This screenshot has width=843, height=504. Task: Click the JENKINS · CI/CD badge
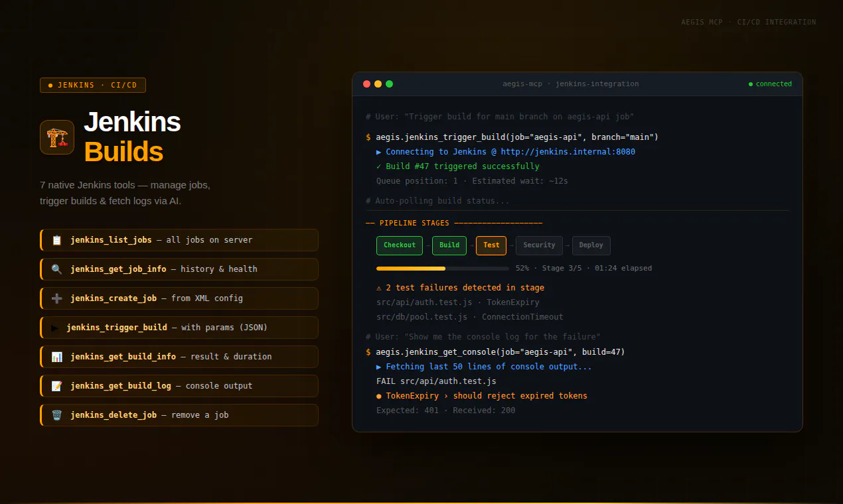(x=93, y=86)
